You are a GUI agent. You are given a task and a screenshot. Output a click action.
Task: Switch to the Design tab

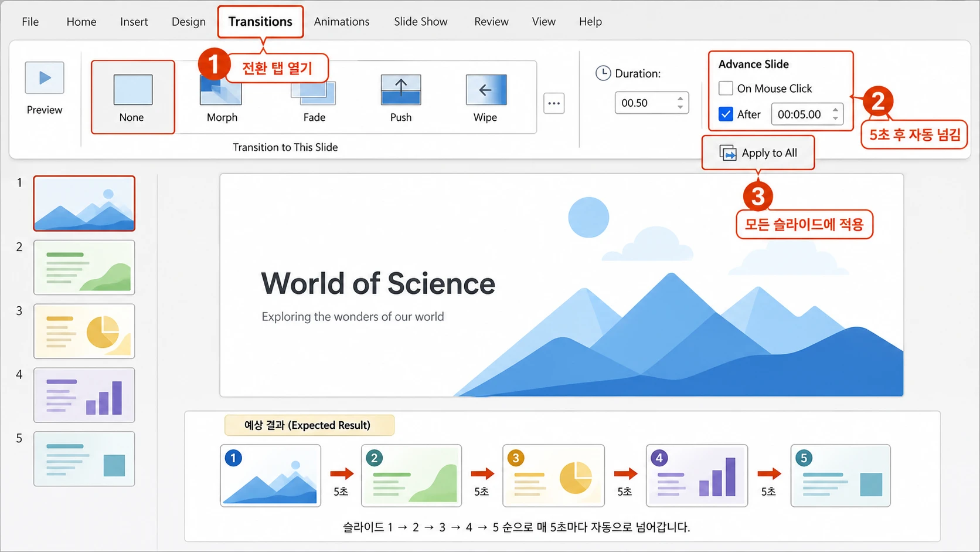click(x=189, y=22)
